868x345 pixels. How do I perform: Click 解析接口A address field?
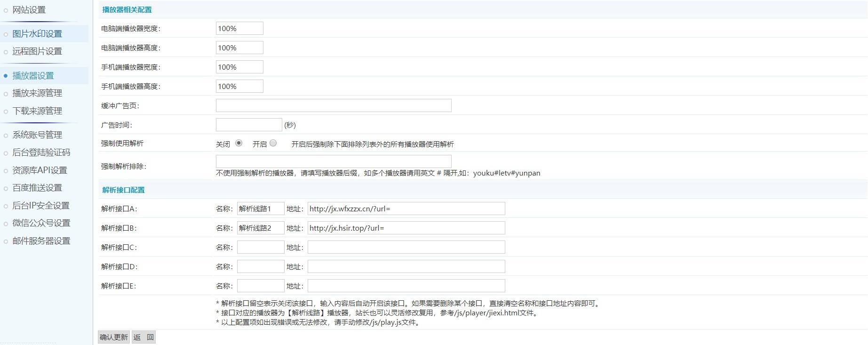pyautogui.click(x=406, y=209)
